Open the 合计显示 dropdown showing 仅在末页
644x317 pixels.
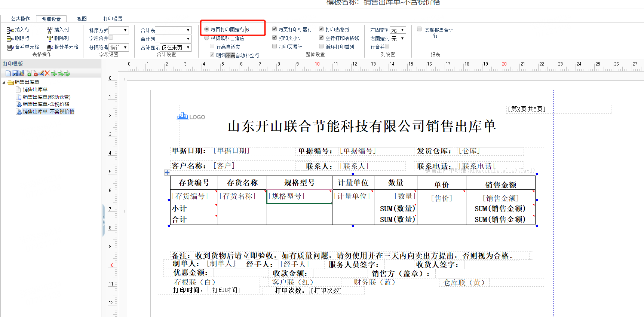coord(176,48)
